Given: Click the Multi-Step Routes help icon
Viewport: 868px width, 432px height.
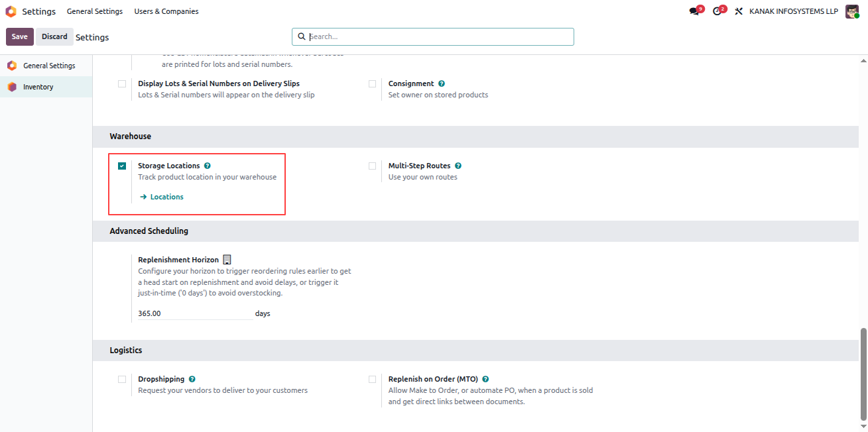Looking at the screenshot, I should (x=458, y=166).
